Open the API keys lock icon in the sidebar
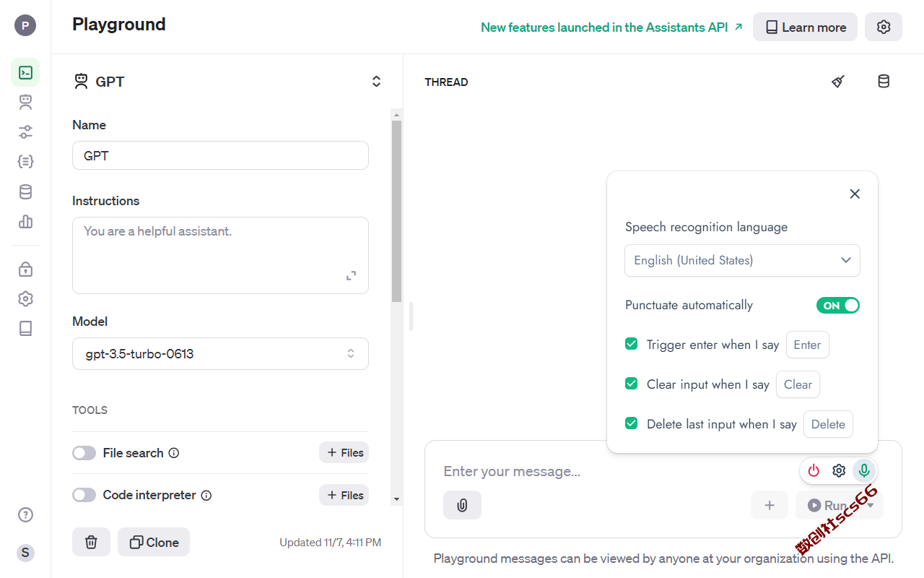 [25, 269]
